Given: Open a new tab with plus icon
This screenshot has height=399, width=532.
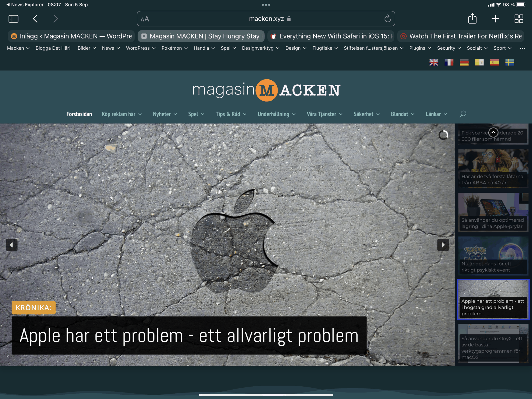Looking at the screenshot, I should point(495,19).
